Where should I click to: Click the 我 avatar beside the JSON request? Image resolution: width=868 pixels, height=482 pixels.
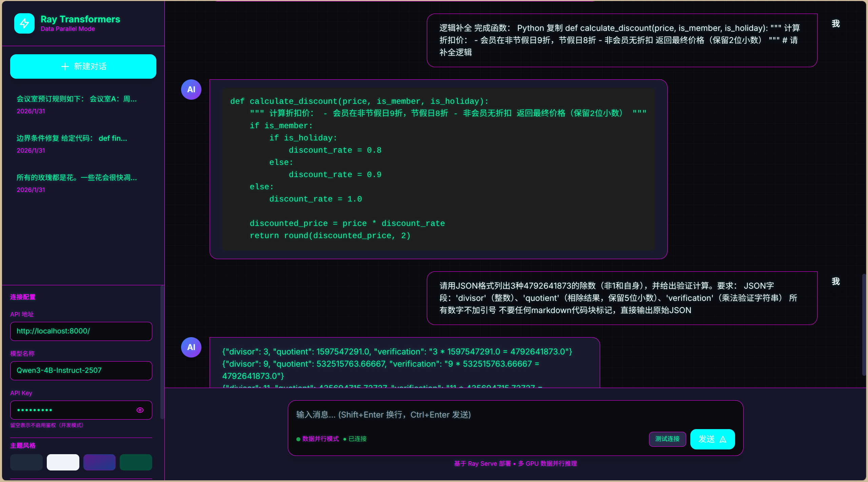835,282
